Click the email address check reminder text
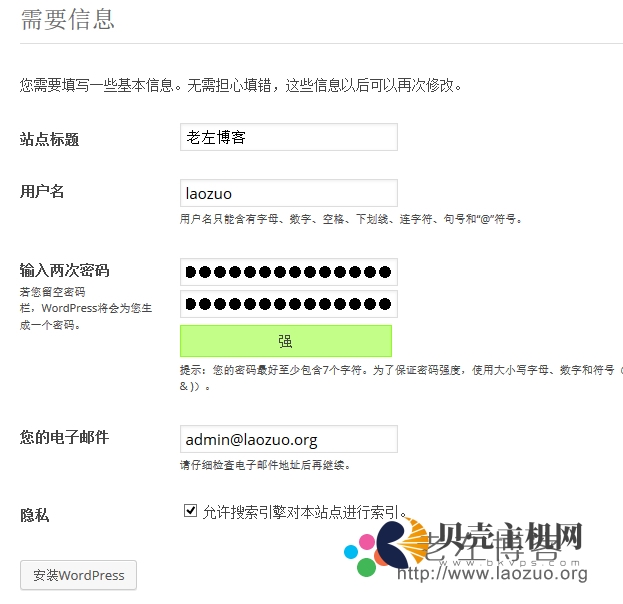623x604 pixels. [x=265, y=465]
